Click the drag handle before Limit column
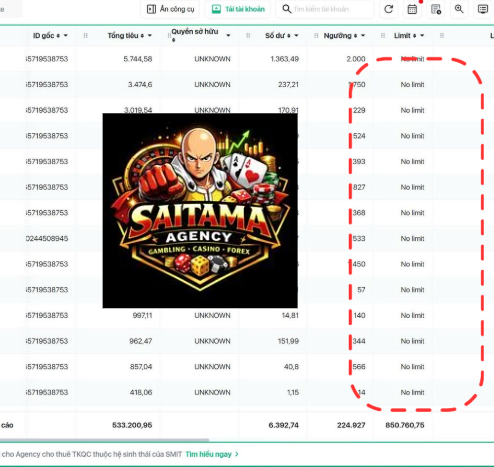Image resolution: width=494 pixels, height=467 pixels. click(x=383, y=35)
